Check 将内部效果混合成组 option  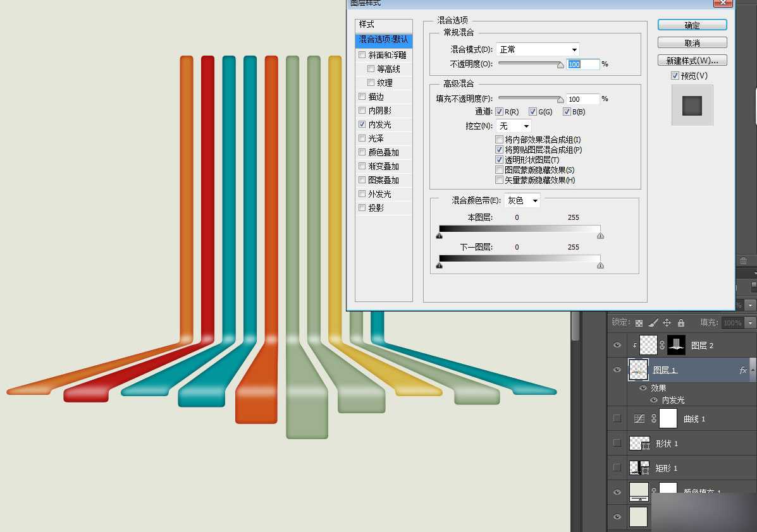point(499,140)
